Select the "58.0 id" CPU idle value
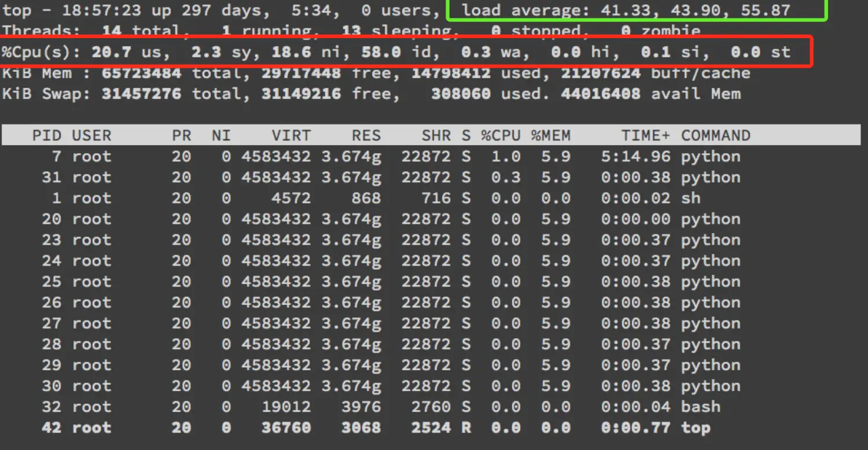The height and width of the screenshot is (450, 868). pos(396,52)
